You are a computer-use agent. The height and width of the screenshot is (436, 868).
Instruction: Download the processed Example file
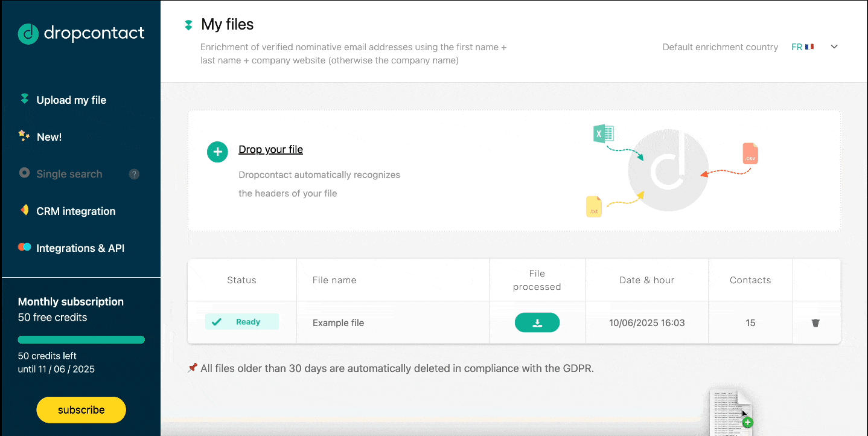537,322
